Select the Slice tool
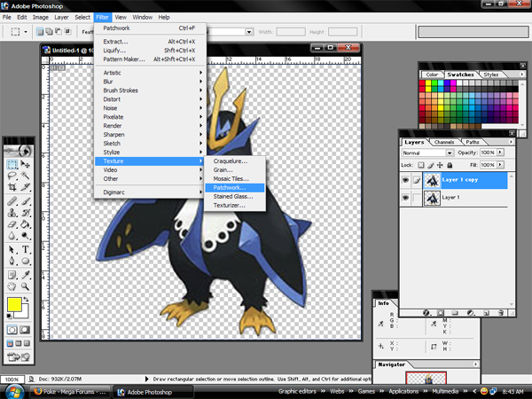The width and height of the screenshot is (532, 399). (x=25, y=187)
